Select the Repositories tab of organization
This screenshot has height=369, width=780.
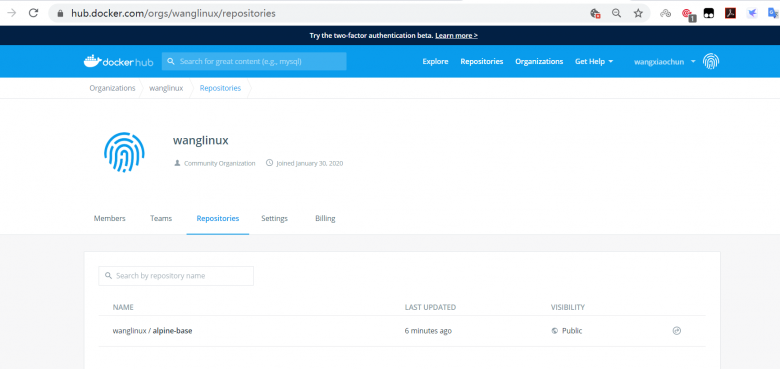tap(218, 218)
